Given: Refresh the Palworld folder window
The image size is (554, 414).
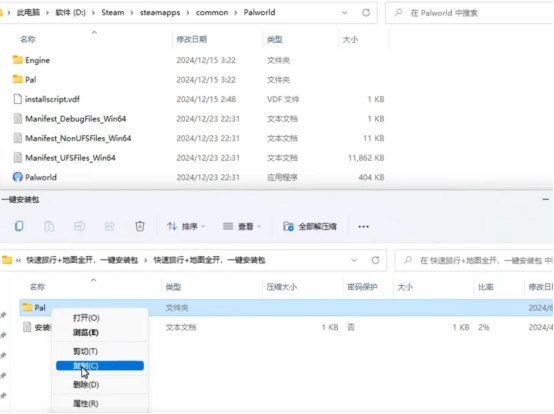Looking at the screenshot, I should pyautogui.click(x=366, y=13).
